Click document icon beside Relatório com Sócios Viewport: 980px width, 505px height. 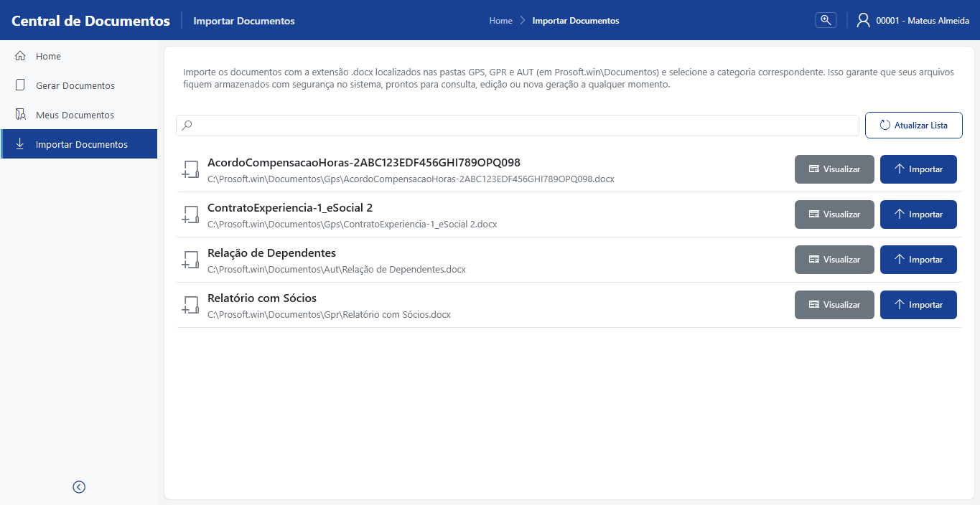[190, 306]
